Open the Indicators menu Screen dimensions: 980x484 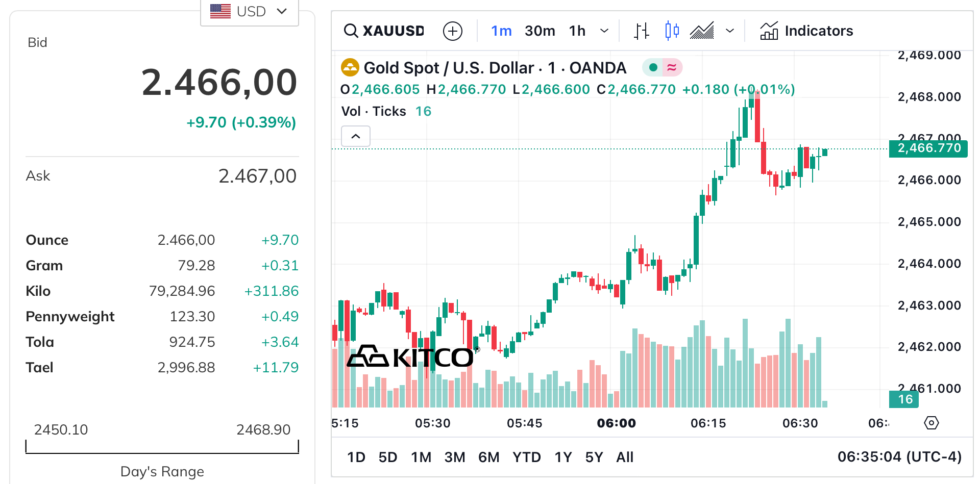[806, 31]
